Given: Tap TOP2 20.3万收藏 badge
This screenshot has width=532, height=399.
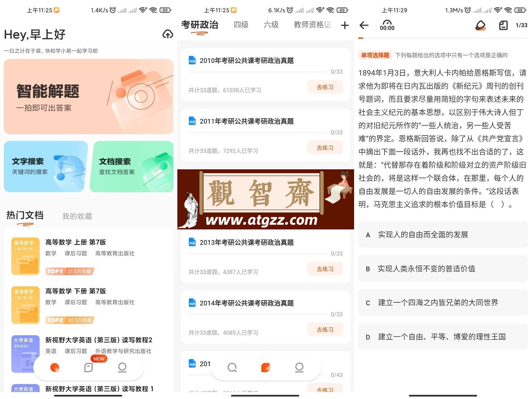Looking at the screenshot, I should [x=70, y=320].
